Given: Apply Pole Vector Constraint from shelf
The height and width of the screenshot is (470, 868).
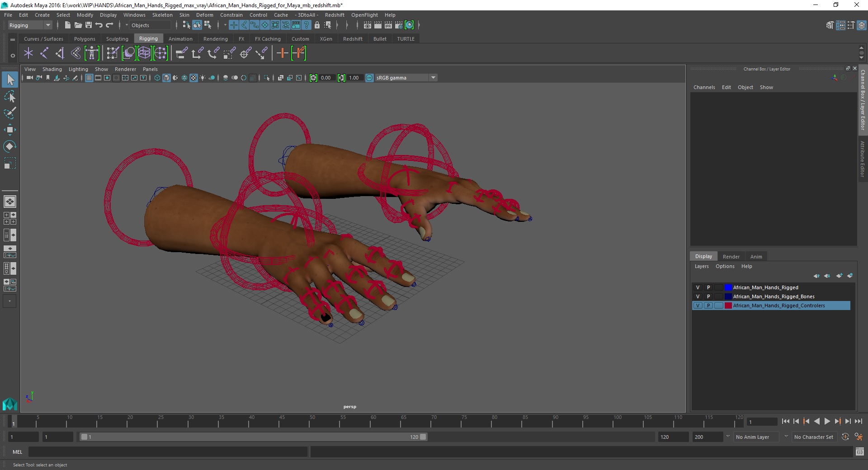Looking at the screenshot, I should click(x=261, y=53).
